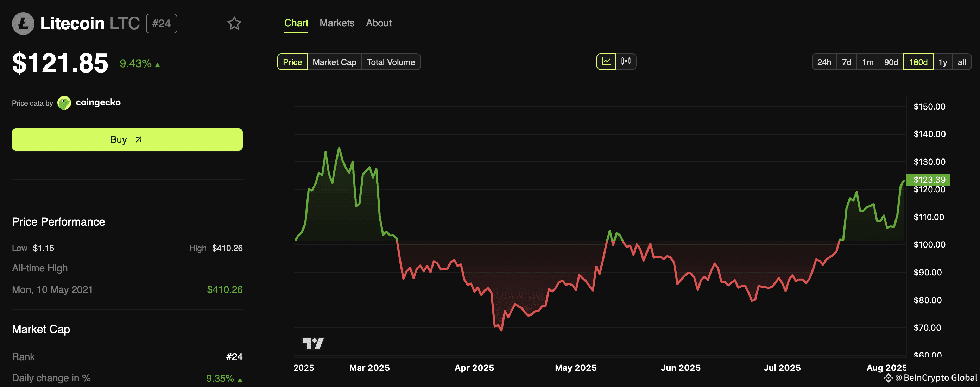The width and height of the screenshot is (980, 387).
Task: Open the Chart tab
Action: click(296, 23)
